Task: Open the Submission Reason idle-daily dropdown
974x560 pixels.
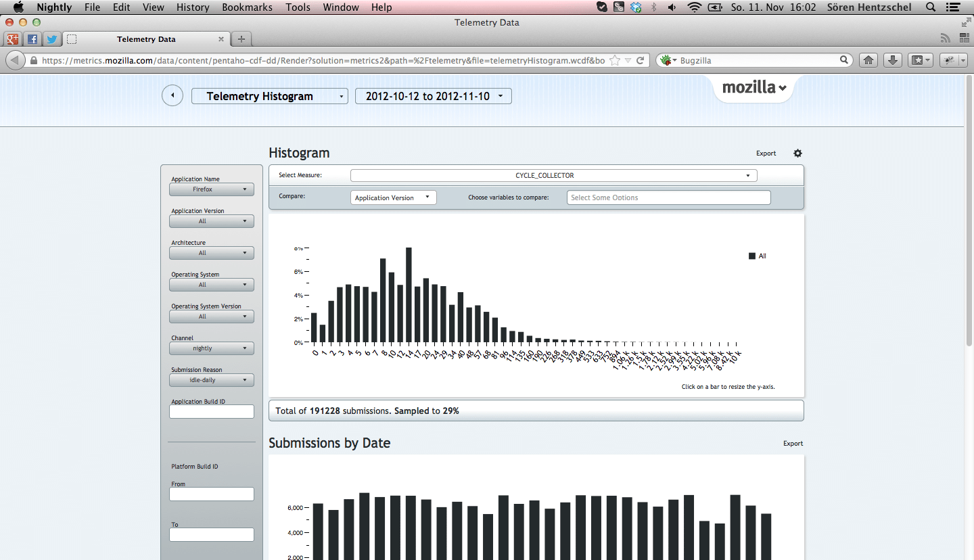Action: [211, 380]
